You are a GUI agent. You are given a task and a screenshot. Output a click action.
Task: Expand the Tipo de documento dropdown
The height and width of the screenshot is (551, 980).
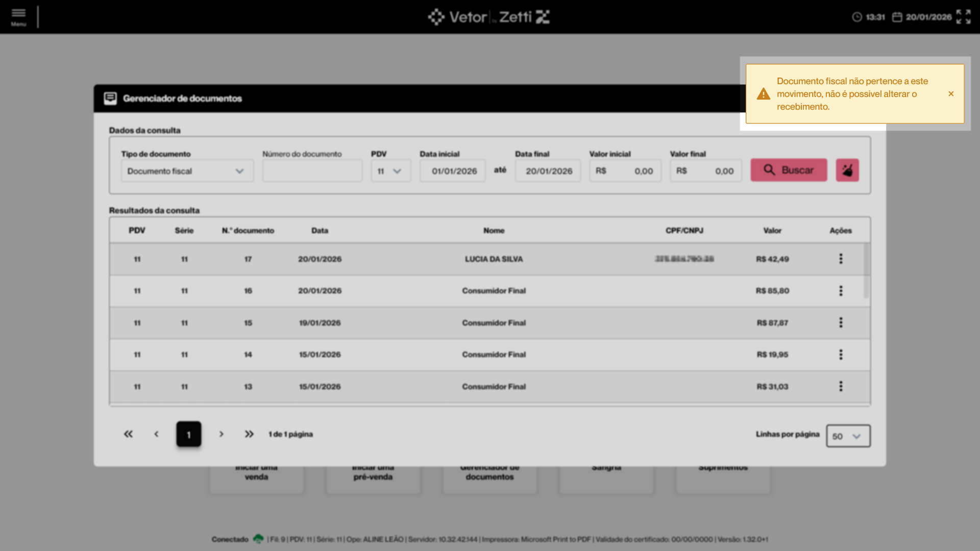pyautogui.click(x=187, y=171)
